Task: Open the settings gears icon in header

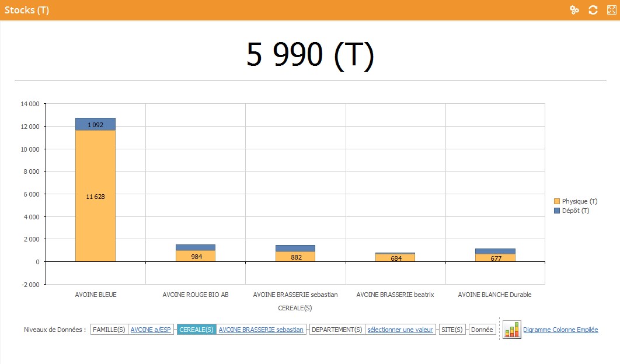Action: click(574, 10)
